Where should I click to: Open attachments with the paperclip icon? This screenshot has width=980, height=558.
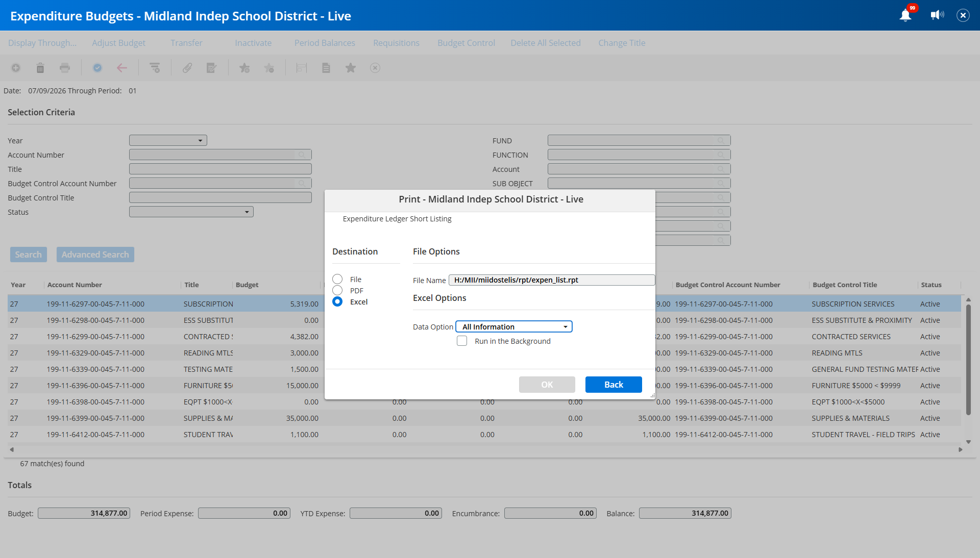tap(187, 68)
